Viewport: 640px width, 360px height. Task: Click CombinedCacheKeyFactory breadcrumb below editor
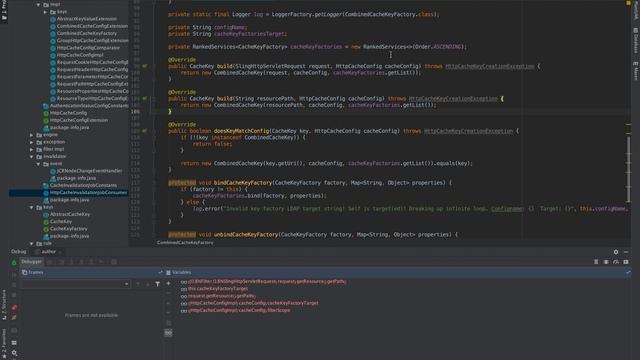(x=185, y=242)
